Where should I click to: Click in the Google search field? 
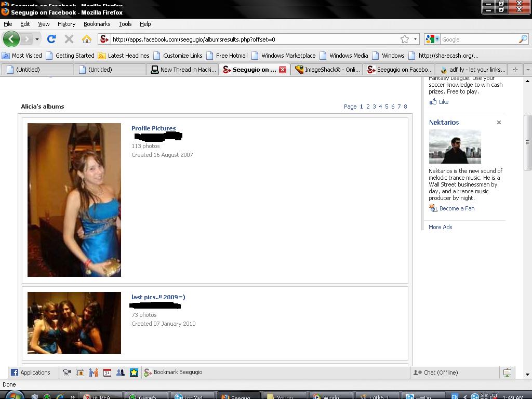tap(478, 39)
